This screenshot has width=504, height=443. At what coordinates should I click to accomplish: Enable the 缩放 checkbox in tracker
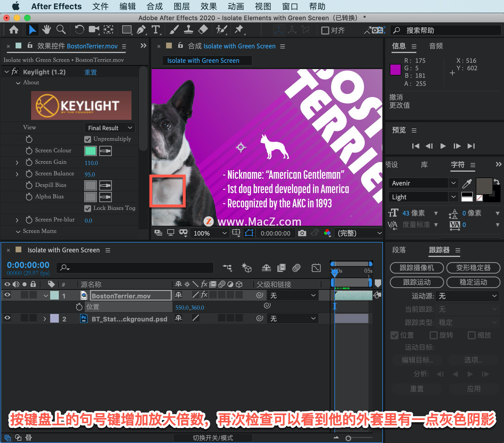pyautogui.click(x=472, y=335)
